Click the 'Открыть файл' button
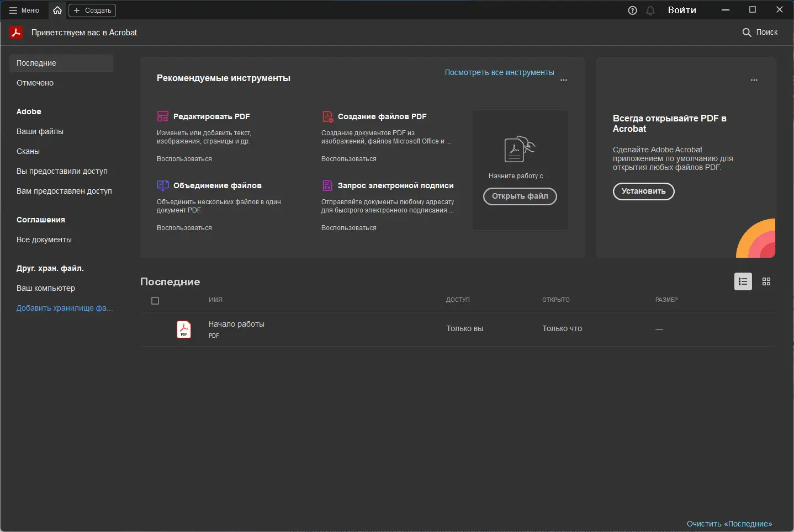Image resolution: width=794 pixels, height=532 pixels. (x=520, y=196)
